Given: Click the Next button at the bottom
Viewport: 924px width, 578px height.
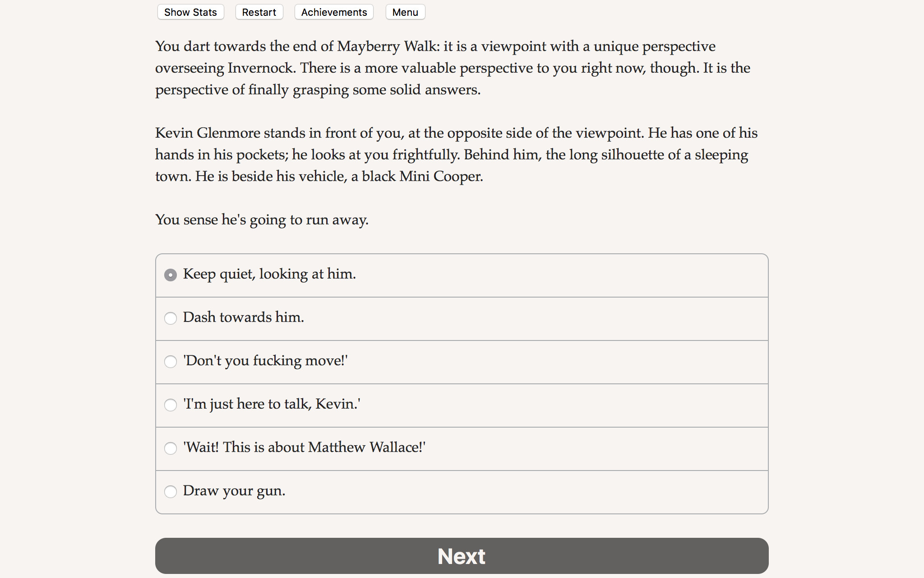Looking at the screenshot, I should [461, 556].
